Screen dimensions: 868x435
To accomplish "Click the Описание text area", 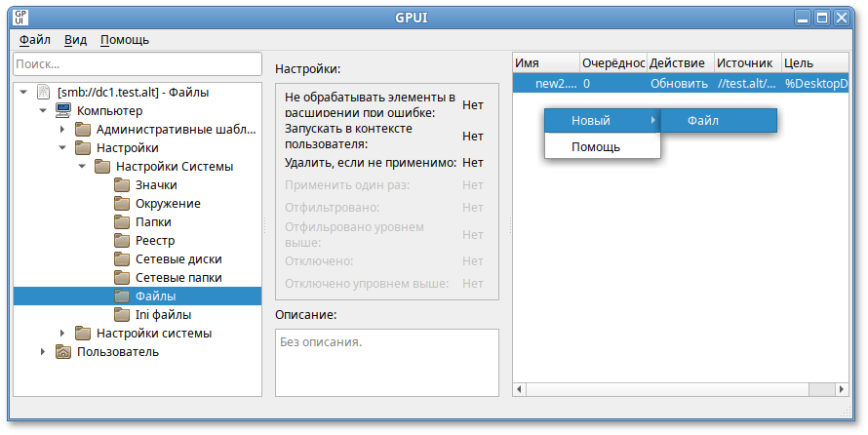I will tap(387, 363).
